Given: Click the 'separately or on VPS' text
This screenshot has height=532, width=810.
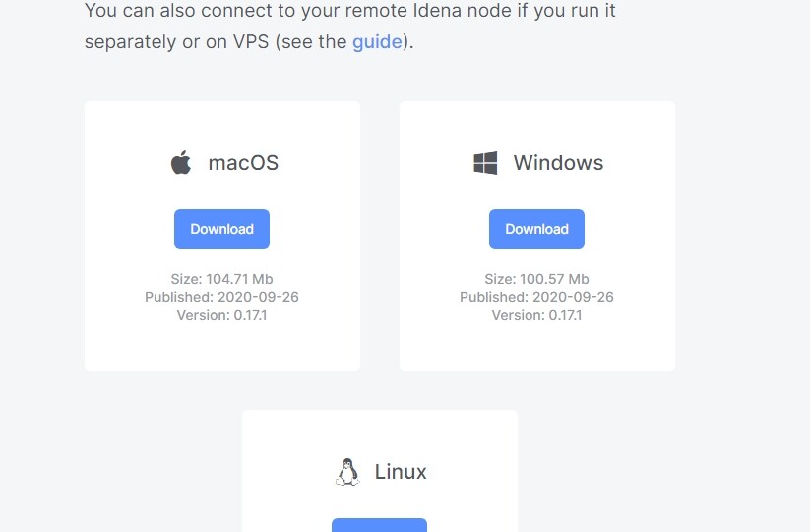Looking at the screenshot, I should click(177, 42).
